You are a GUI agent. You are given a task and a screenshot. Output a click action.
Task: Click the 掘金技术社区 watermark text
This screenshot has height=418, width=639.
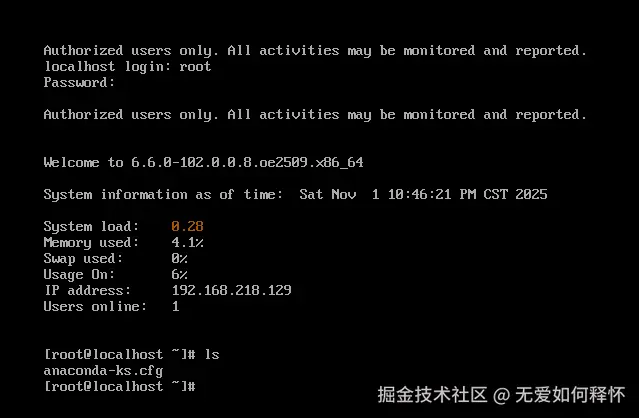click(x=432, y=394)
